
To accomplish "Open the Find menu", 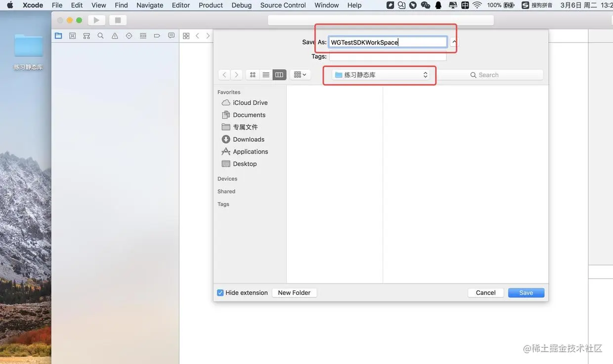I will 121,5.
